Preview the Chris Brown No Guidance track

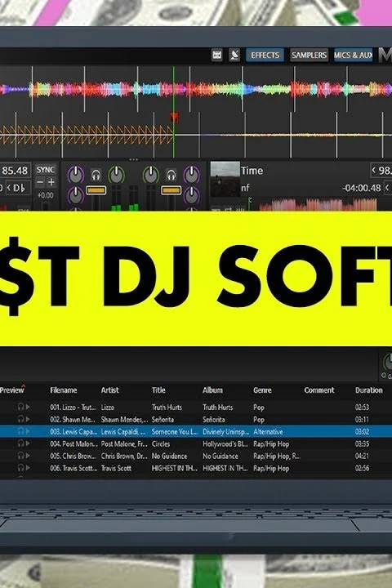[24, 456]
